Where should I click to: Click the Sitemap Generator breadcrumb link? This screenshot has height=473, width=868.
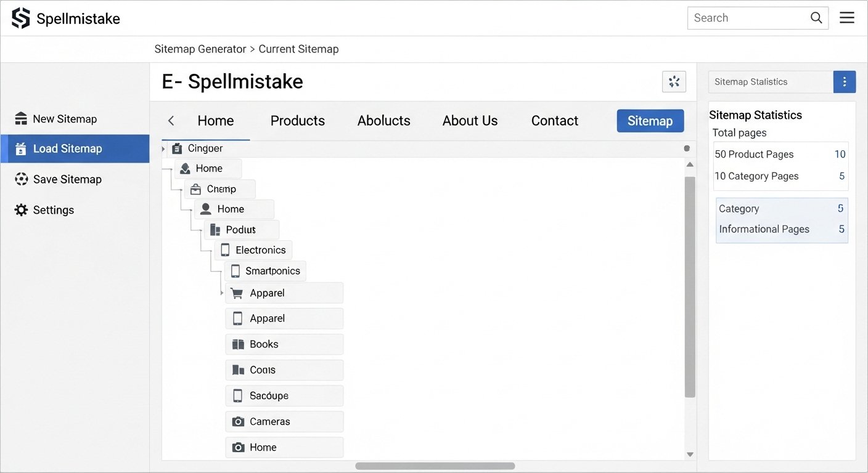pyautogui.click(x=200, y=49)
